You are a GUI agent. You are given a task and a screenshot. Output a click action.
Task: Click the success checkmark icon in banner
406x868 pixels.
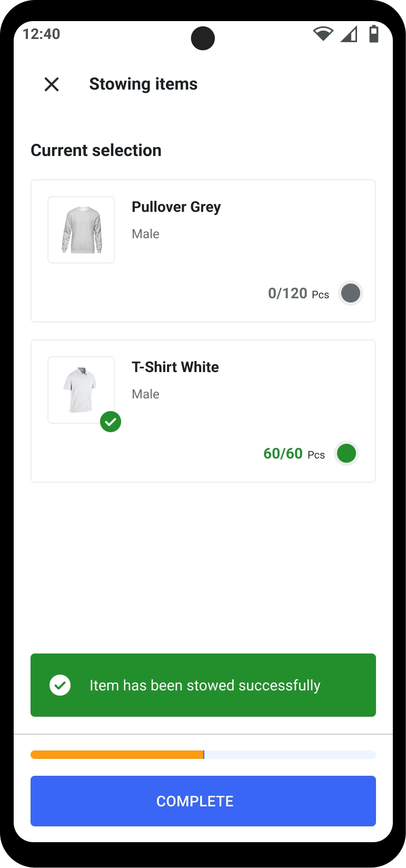(60, 685)
